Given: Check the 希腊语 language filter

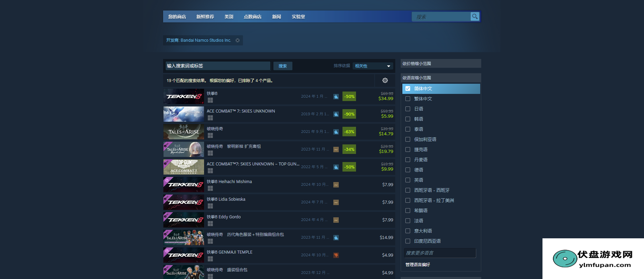Looking at the screenshot, I should pyautogui.click(x=408, y=211).
